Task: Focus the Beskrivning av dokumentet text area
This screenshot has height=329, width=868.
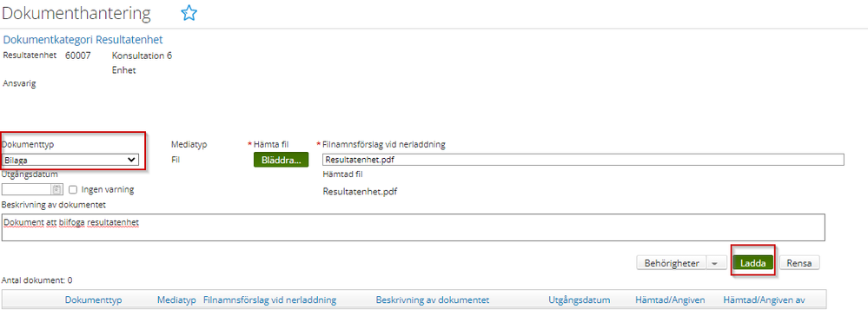Action: pyautogui.click(x=414, y=227)
